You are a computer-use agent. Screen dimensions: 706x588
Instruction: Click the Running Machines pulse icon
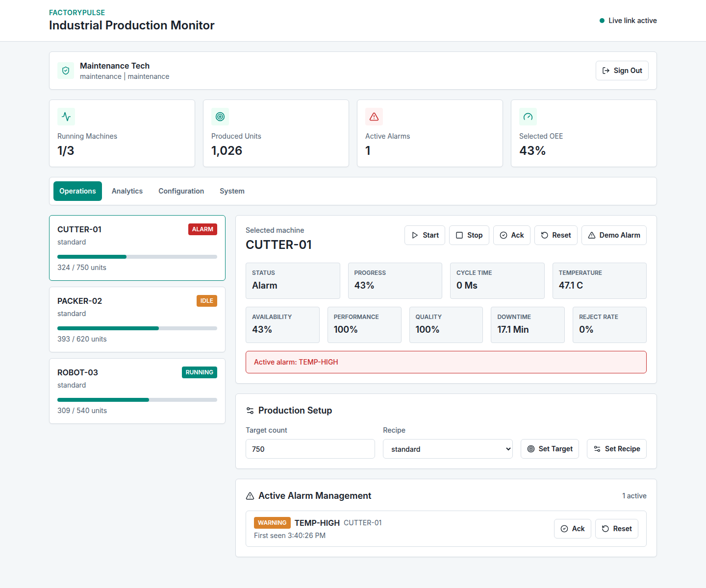click(x=66, y=117)
